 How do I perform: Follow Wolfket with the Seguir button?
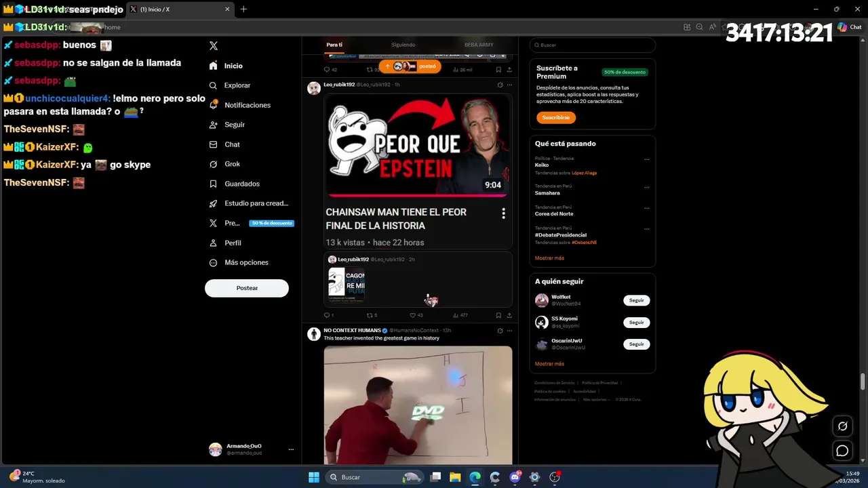coord(637,300)
